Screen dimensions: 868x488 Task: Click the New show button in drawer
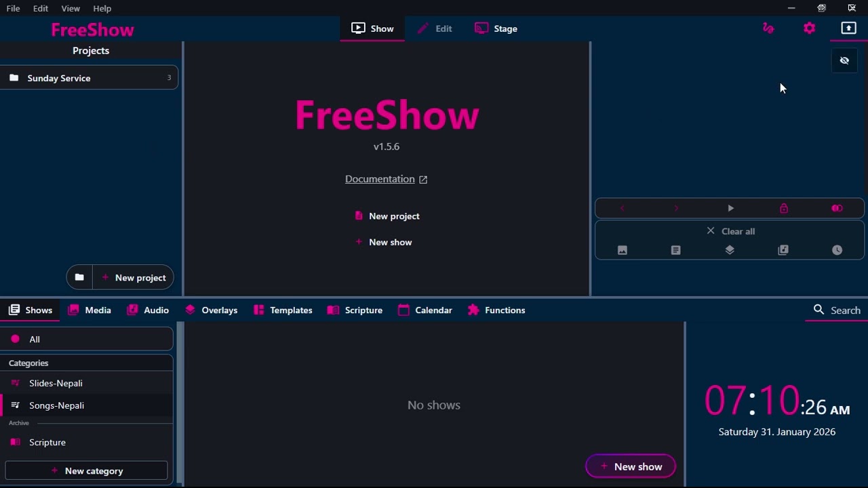(x=631, y=466)
